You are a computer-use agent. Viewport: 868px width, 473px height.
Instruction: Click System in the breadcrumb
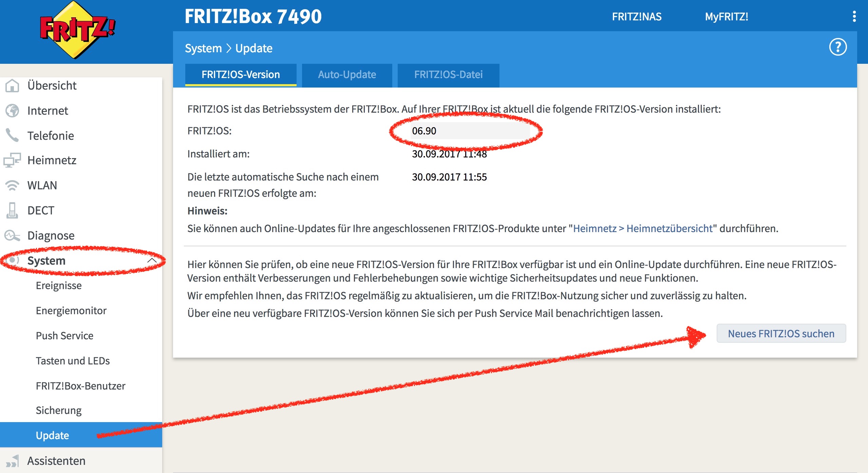click(x=203, y=48)
